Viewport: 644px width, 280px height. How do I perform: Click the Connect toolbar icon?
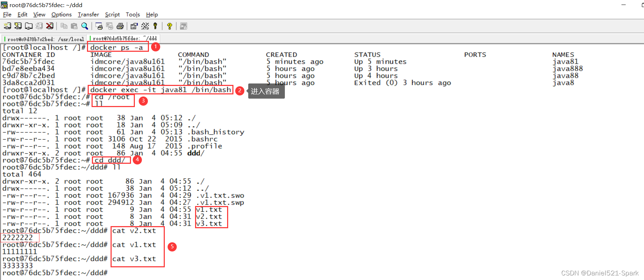(7, 26)
